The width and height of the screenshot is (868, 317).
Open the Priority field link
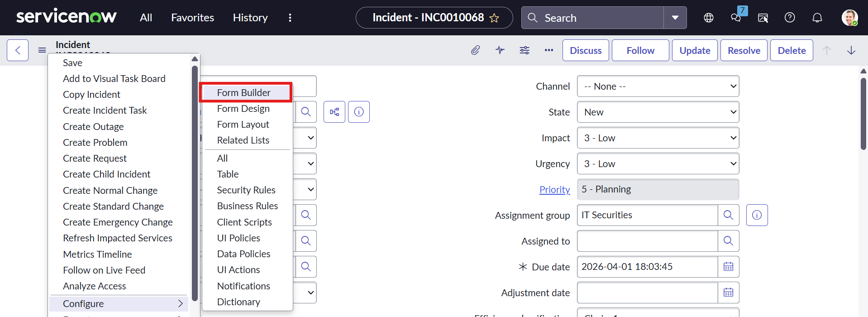(554, 190)
